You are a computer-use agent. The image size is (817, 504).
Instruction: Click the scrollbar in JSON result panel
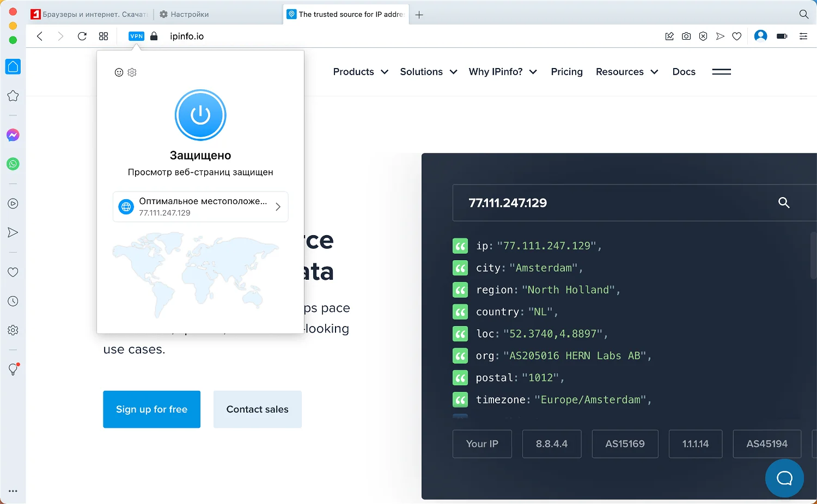[x=814, y=256]
